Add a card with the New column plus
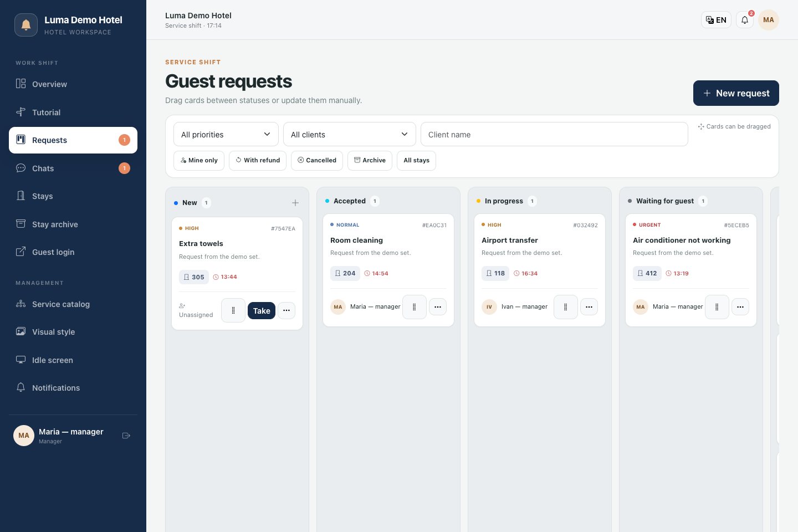Image resolution: width=798 pixels, height=532 pixels. (295, 203)
